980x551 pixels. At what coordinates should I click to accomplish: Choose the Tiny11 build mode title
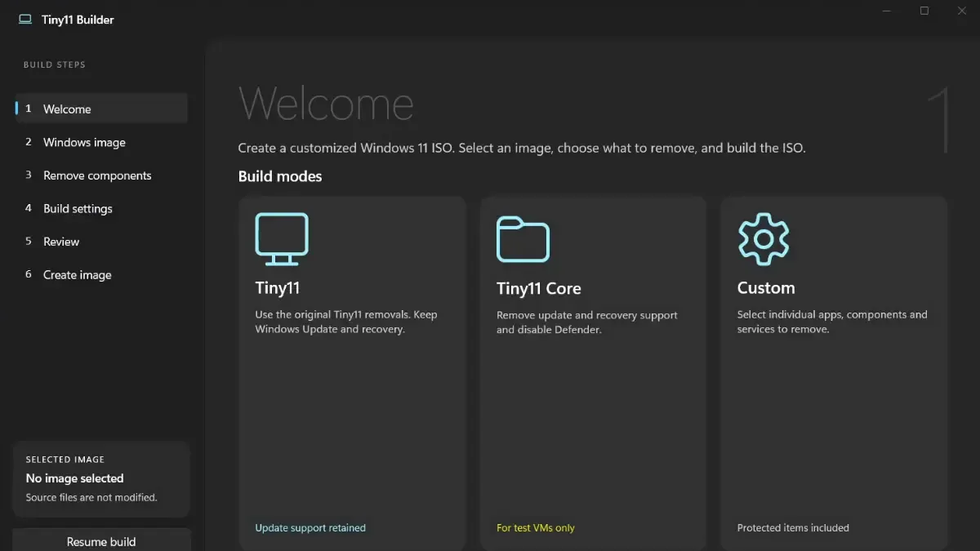point(278,288)
